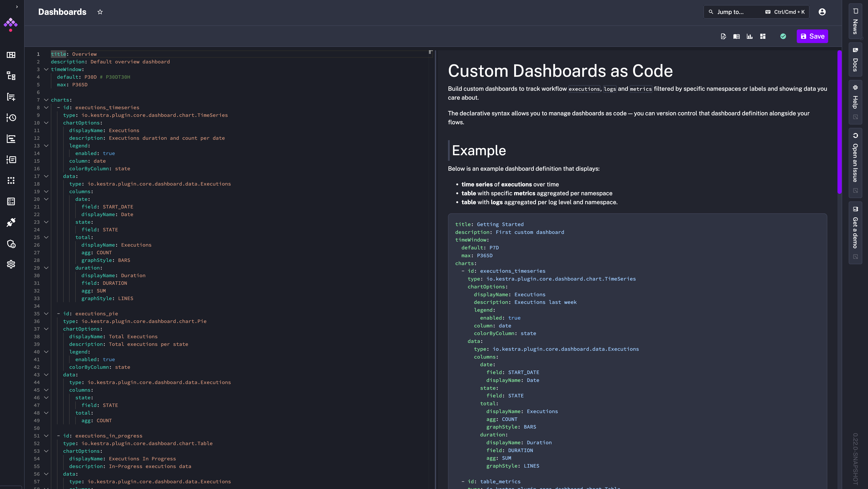Collapse the charts block on line 7
Image resolution: width=868 pixels, height=489 pixels.
coord(46,100)
